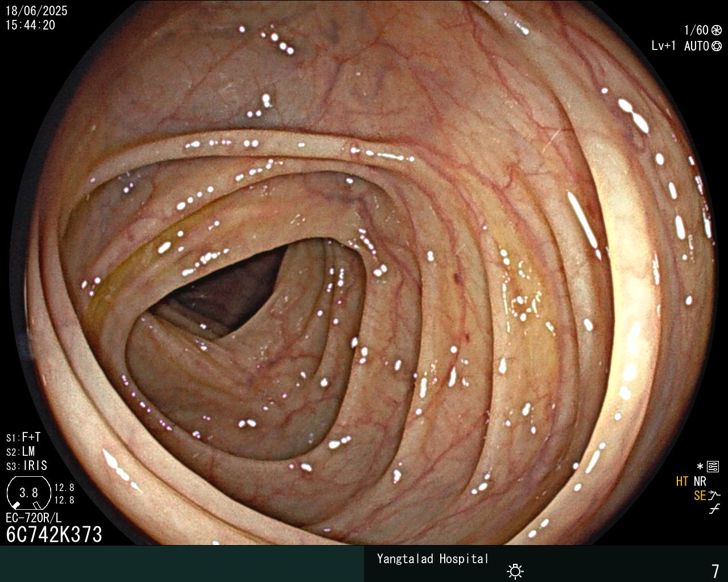
Task: Click the yellow HT indicator
Action: click(x=682, y=481)
